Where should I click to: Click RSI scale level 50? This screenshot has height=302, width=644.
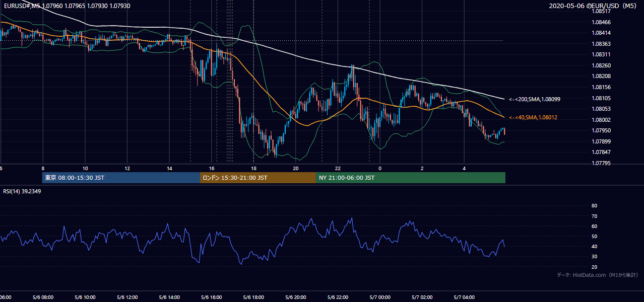point(594,236)
